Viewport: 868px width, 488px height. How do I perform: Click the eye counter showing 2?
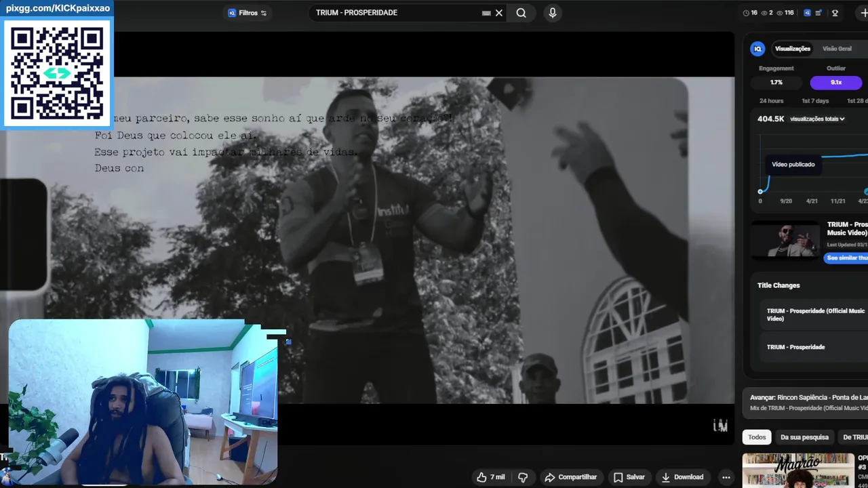pyautogui.click(x=767, y=13)
